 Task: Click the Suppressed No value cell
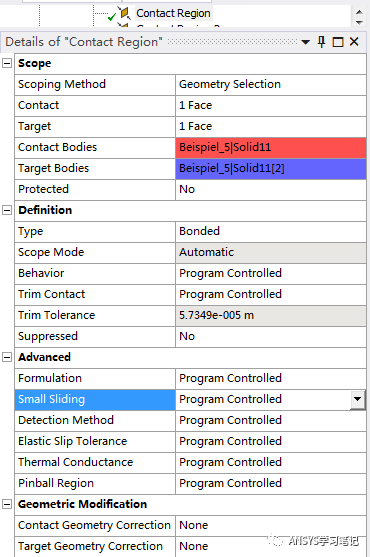click(x=271, y=336)
